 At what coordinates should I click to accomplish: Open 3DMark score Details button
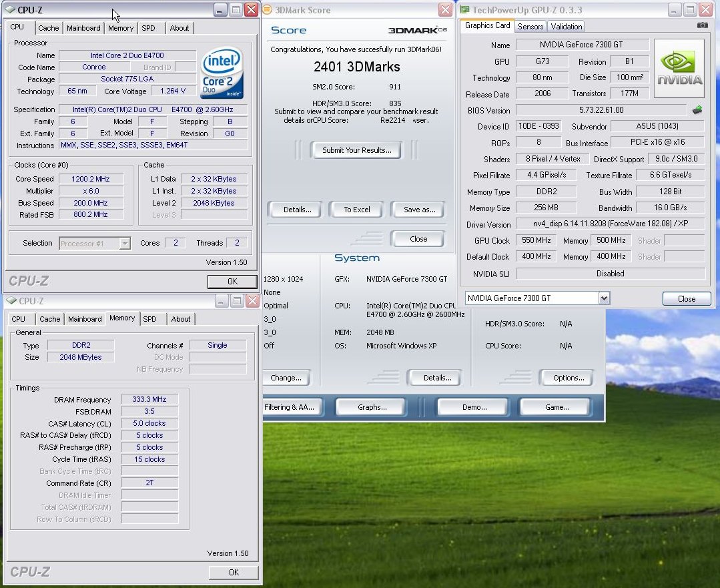pos(297,210)
